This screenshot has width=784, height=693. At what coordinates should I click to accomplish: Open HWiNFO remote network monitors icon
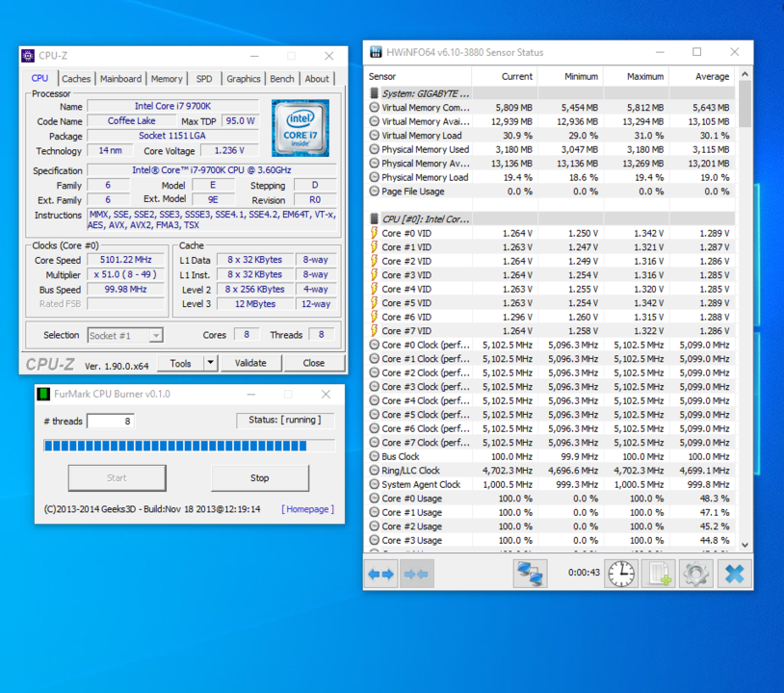pyautogui.click(x=530, y=574)
